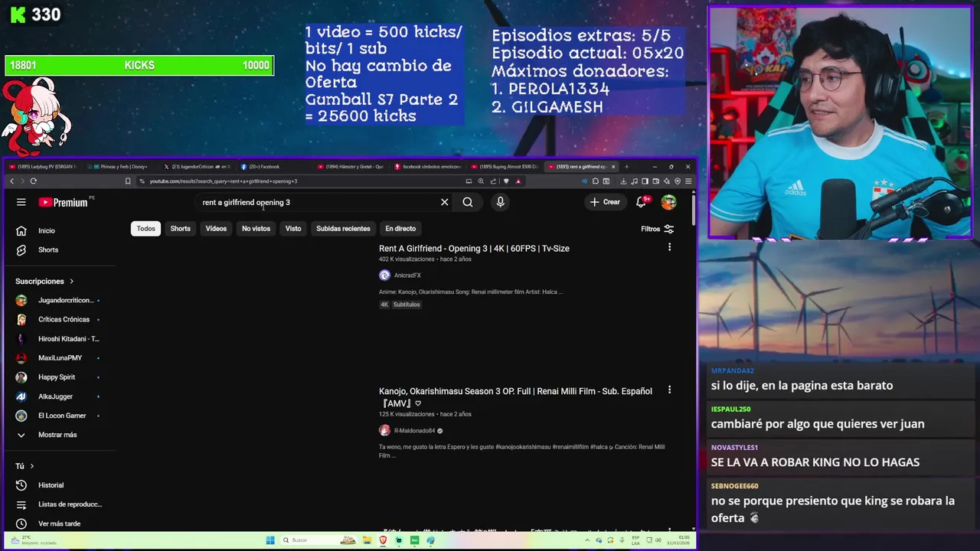980x551 pixels.
Task: Open File Explorer from the taskbar
Action: [367, 540]
